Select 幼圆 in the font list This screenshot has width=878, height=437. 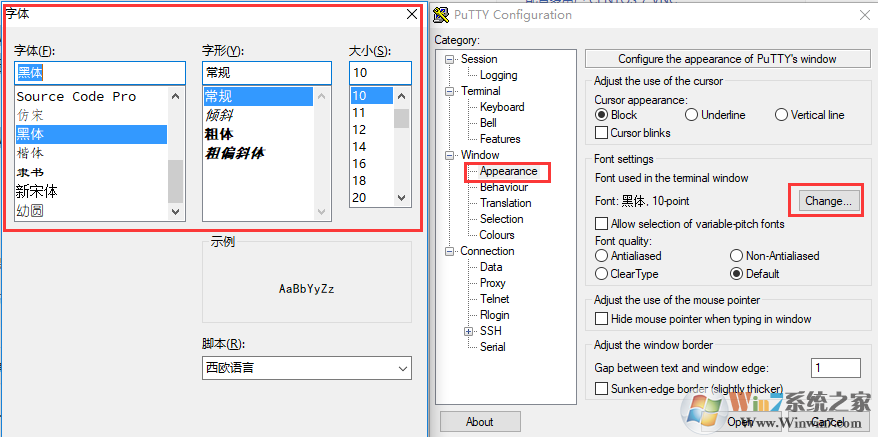(x=91, y=211)
